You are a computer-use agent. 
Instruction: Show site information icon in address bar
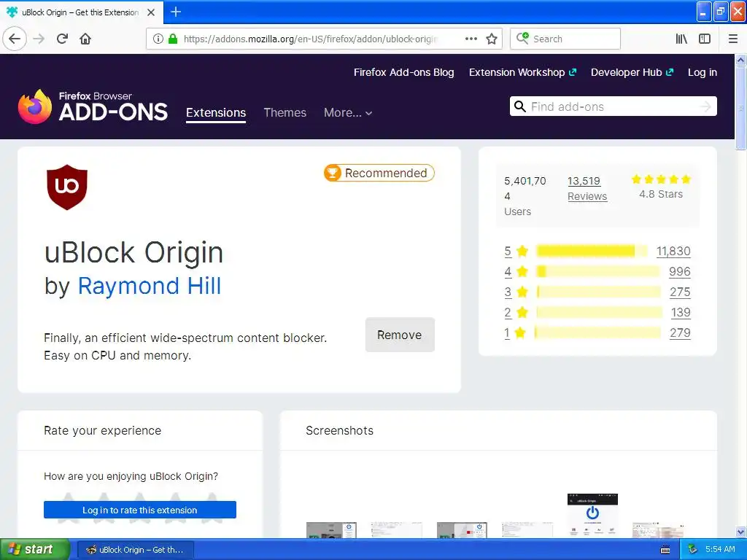pos(158,39)
